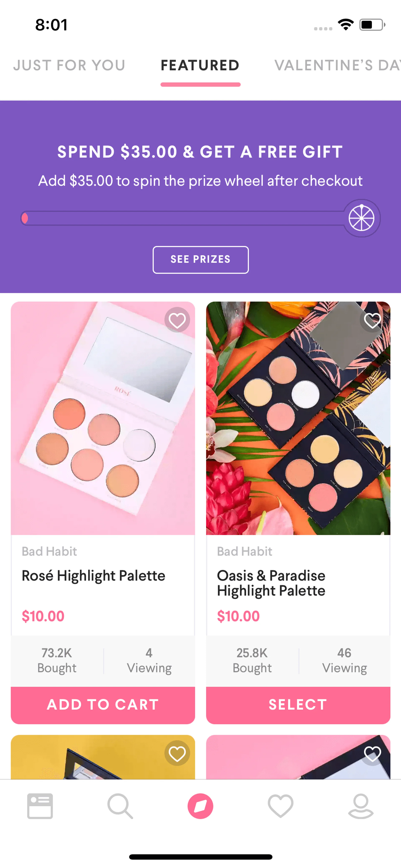Tap the prize wheel icon
This screenshot has width=401, height=868.
coord(361,218)
